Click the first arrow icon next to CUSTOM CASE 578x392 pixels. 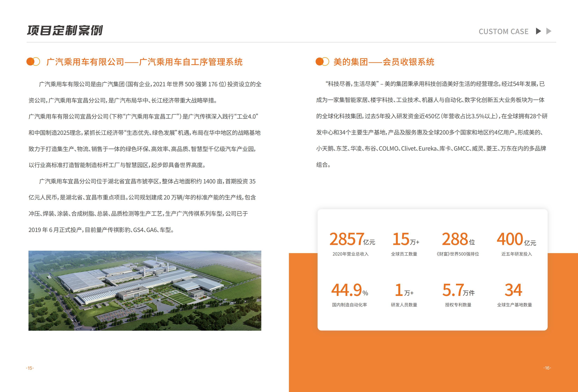(x=538, y=31)
